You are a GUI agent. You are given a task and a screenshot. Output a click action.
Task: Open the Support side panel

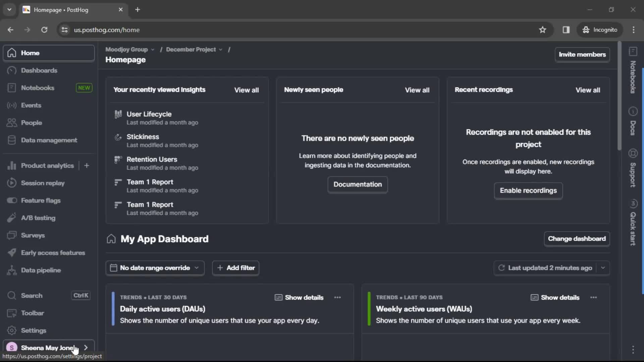pyautogui.click(x=633, y=168)
